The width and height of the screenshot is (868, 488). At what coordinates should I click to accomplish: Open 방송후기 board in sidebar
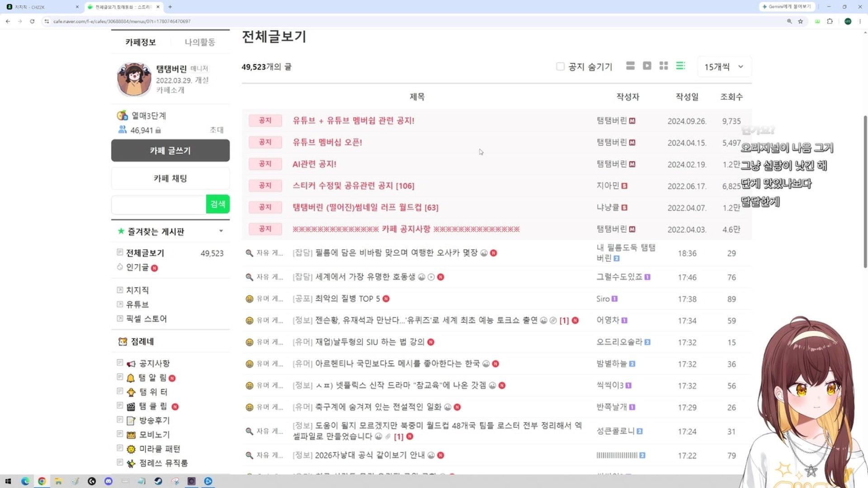tap(154, 421)
